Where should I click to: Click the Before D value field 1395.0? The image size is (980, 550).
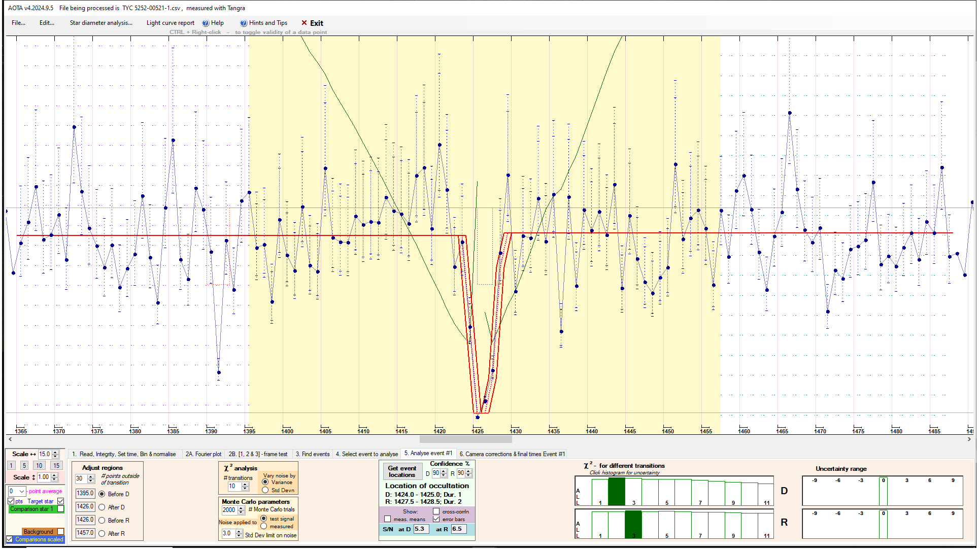[x=85, y=493]
